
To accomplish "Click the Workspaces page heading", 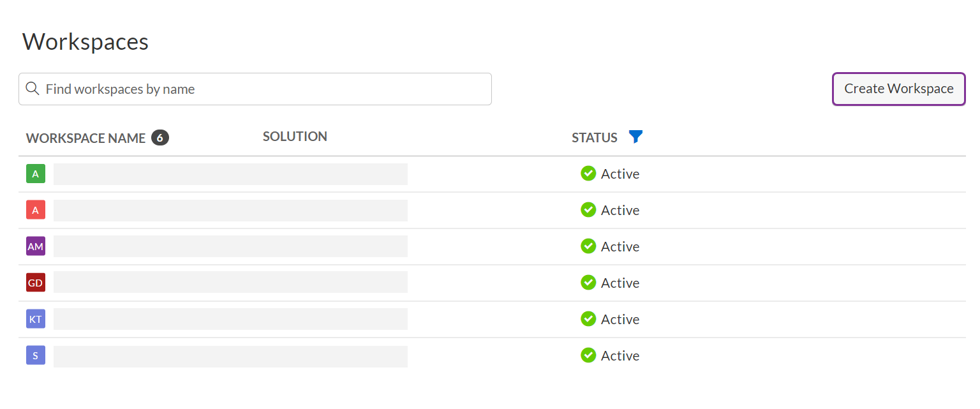I will click(x=85, y=41).
